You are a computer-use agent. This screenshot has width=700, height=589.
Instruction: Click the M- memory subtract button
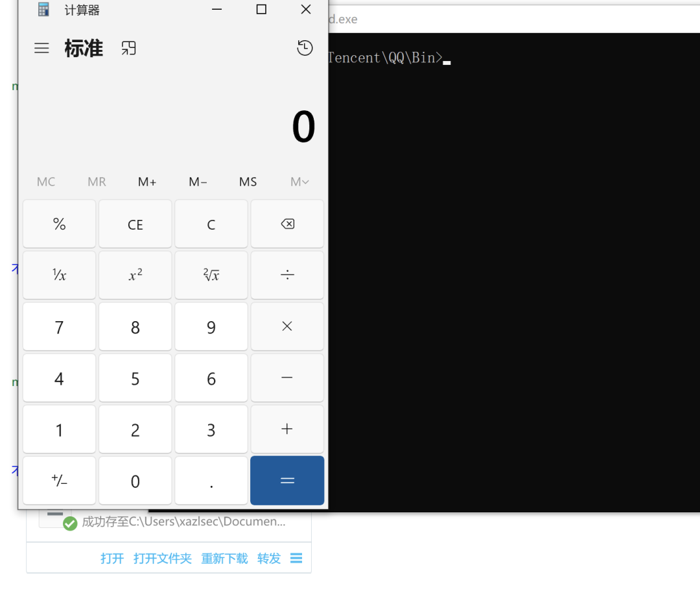coord(198,182)
